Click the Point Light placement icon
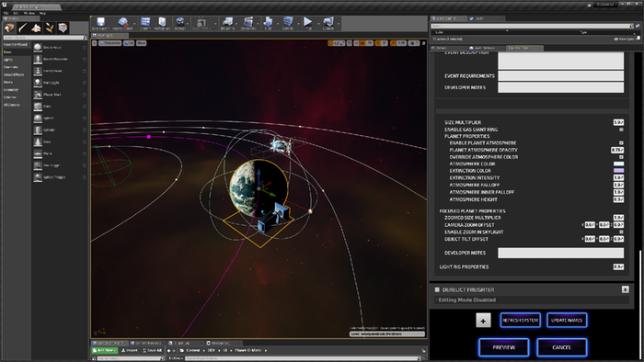 tap(38, 83)
